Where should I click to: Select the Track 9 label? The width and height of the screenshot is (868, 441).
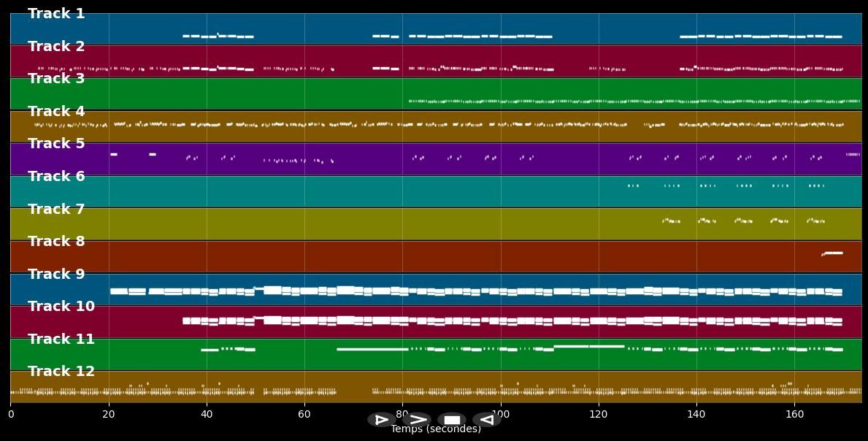coord(56,275)
